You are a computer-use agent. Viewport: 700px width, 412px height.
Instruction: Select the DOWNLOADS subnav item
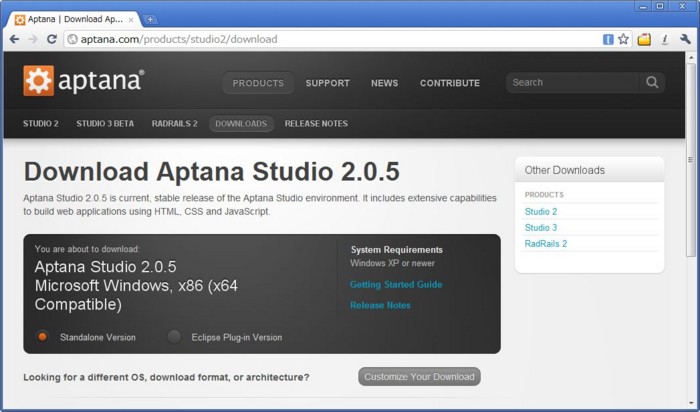click(x=241, y=124)
